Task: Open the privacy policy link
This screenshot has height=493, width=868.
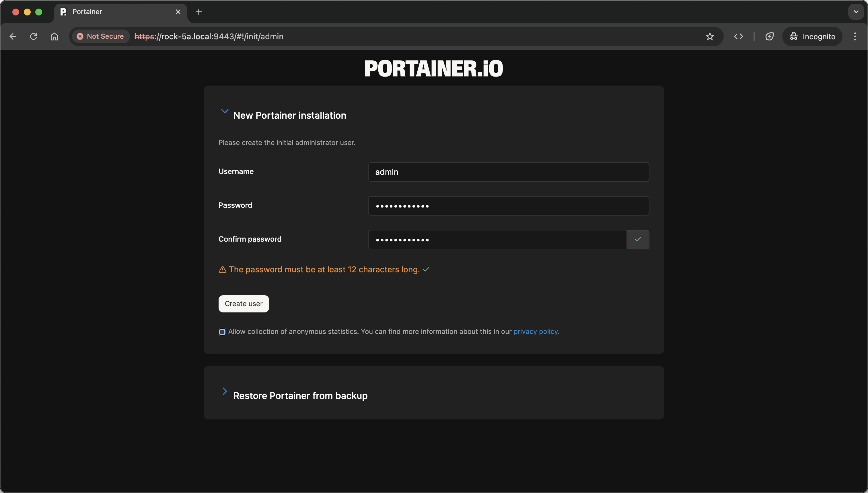Action: click(535, 332)
